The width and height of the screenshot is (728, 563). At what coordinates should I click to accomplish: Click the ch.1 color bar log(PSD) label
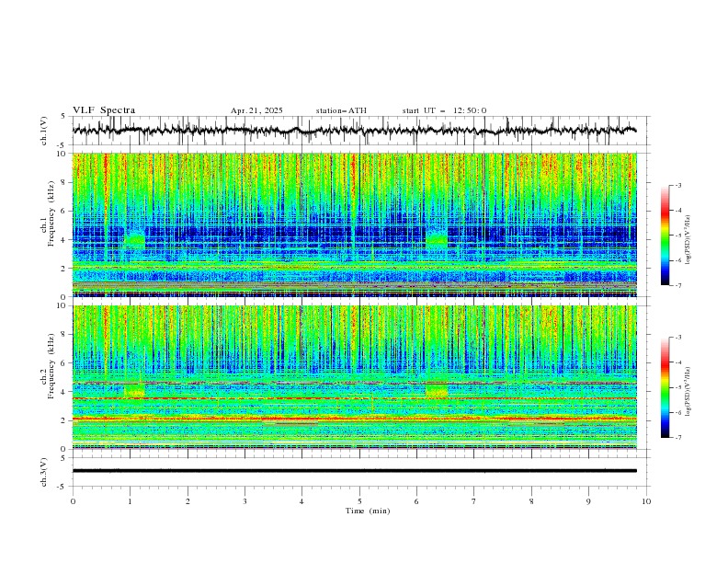click(688, 240)
